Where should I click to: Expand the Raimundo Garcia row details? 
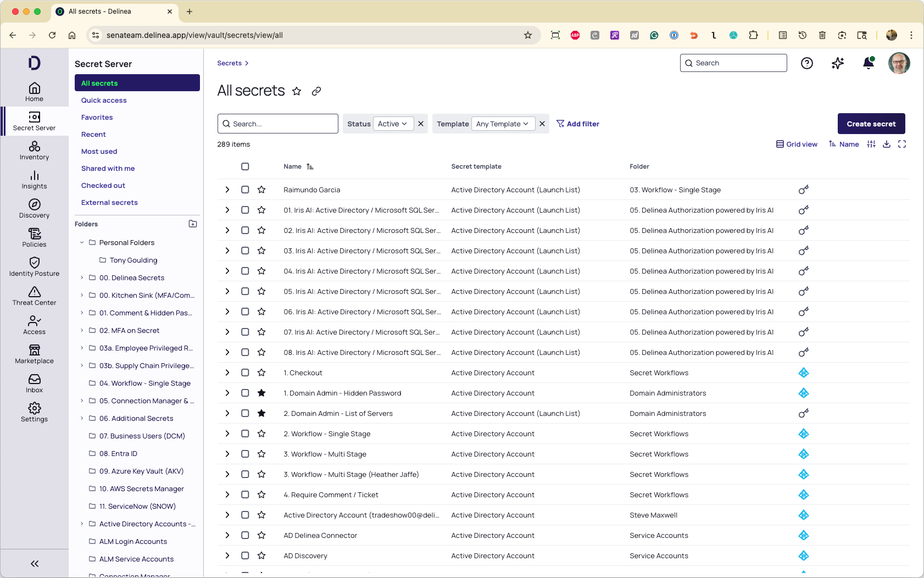(227, 190)
